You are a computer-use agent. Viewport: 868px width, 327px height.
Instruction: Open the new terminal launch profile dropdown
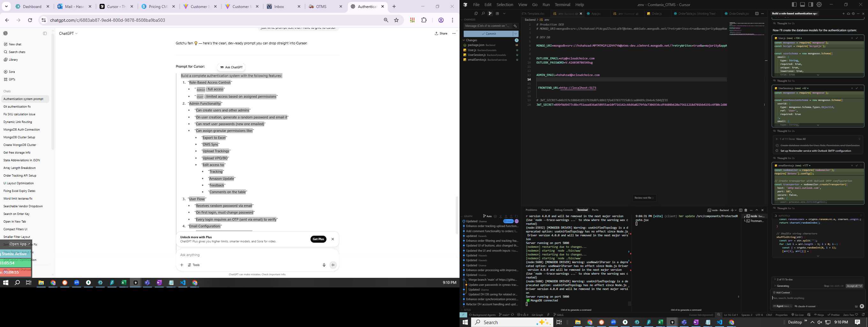point(736,210)
